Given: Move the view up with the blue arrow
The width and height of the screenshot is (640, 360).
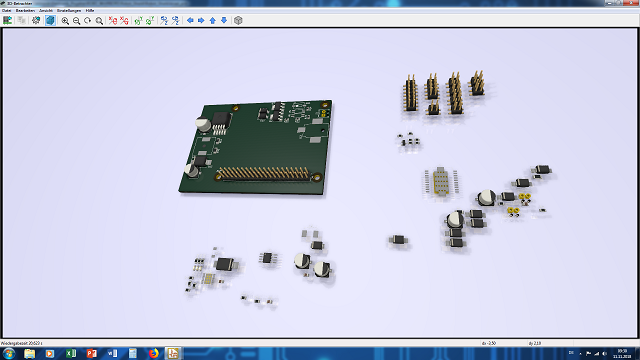Looking at the screenshot, I should (213, 20).
